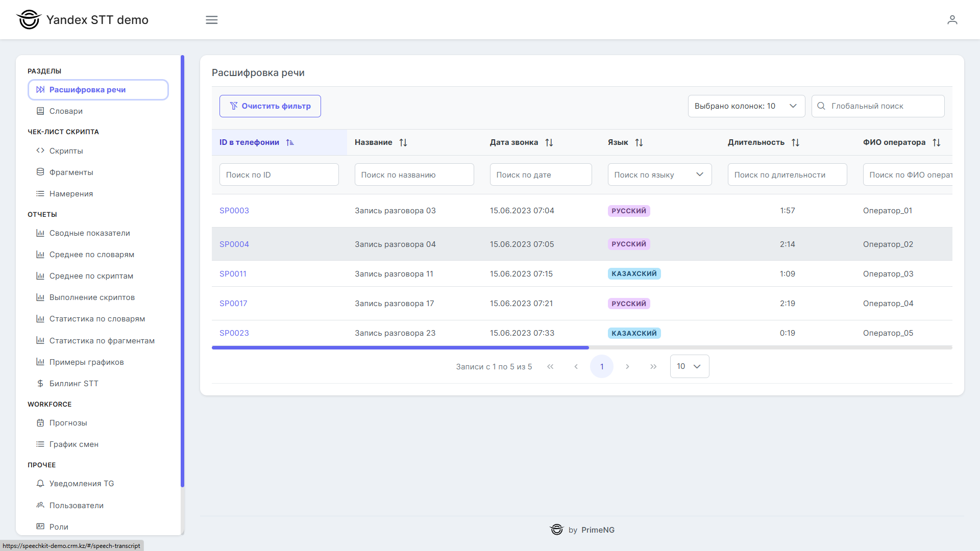Click the Уведомления TG bell icon
Screen dimensions: 980x551
[40, 483]
